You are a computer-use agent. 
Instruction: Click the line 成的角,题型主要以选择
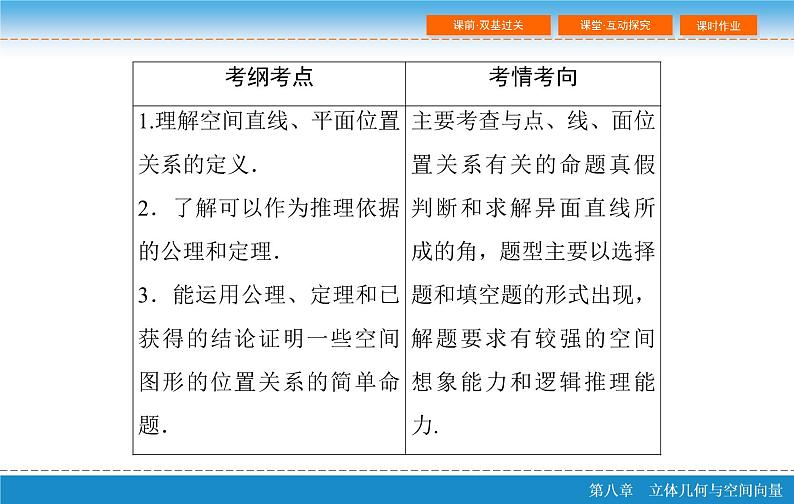click(x=533, y=251)
